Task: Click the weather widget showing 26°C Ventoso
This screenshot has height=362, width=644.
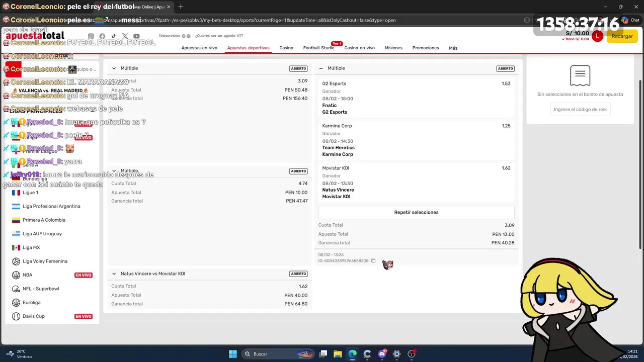Action: pyautogui.click(x=20, y=354)
